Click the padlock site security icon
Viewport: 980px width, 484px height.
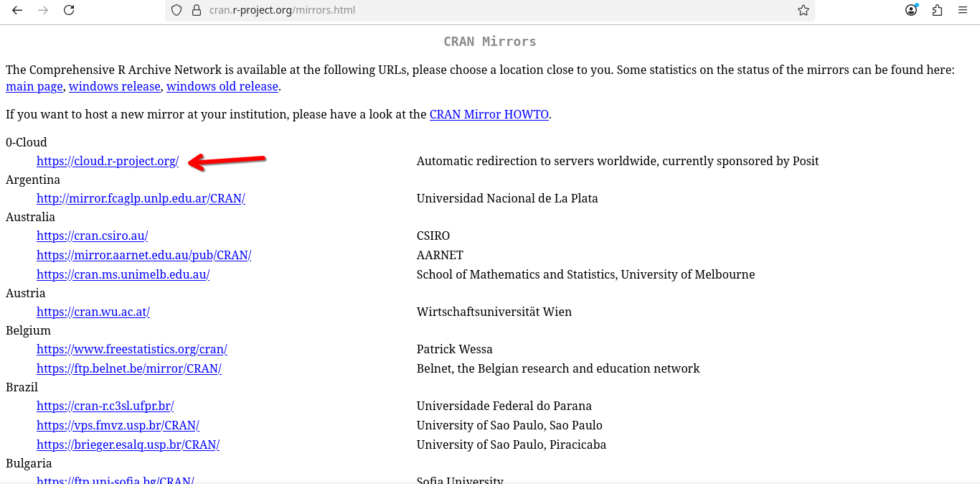[196, 10]
